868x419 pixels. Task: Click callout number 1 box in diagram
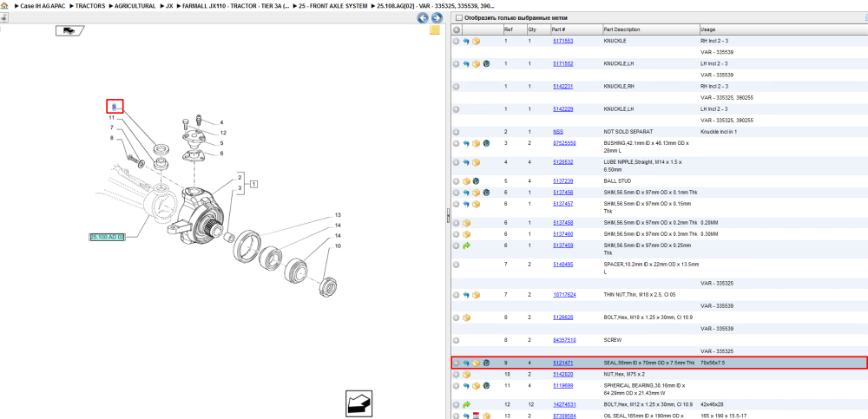coord(253,184)
